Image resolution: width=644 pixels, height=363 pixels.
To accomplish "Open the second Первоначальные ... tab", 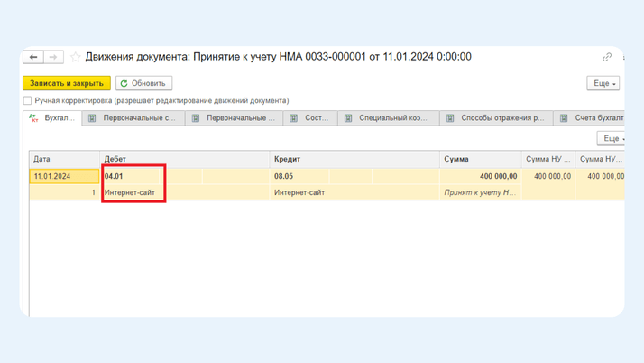I will pos(235,118).
